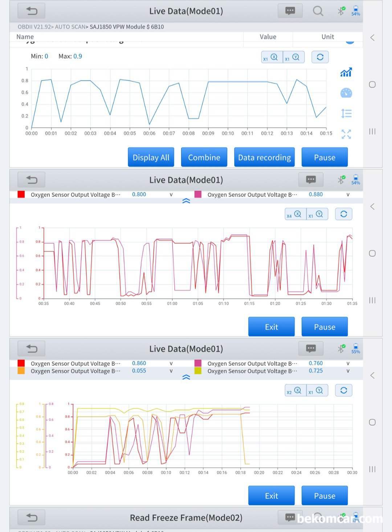
Task: Collapse the four-sensor legend with double chevron
Action: click(186, 377)
